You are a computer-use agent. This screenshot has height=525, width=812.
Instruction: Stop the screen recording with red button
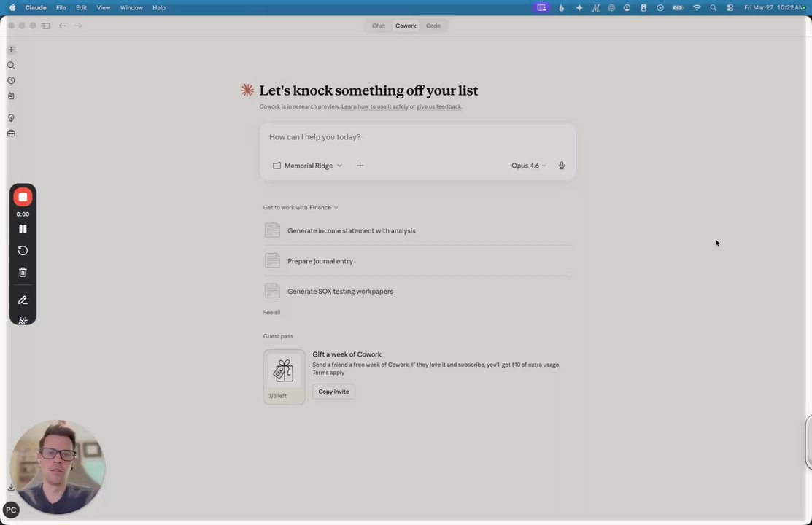[x=23, y=197]
